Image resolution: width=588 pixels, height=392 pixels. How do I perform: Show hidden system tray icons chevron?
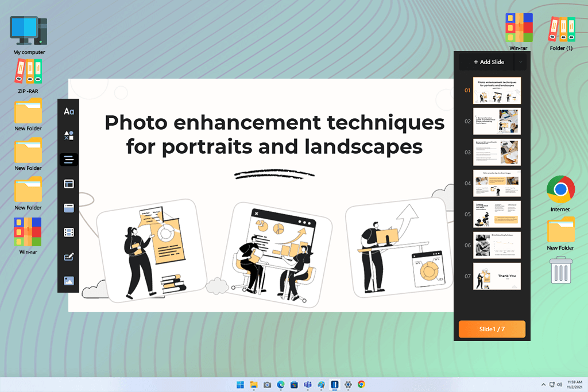543,385
